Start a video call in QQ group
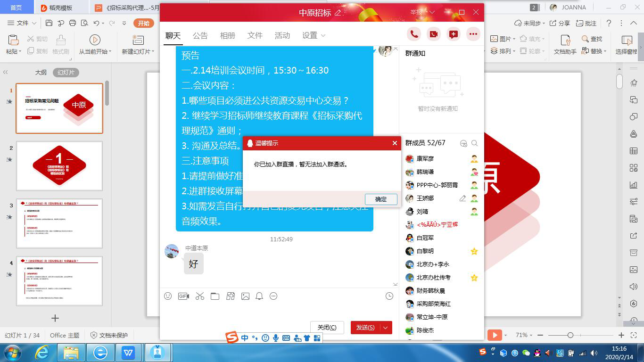This screenshot has height=362, width=644. (x=433, y=34)
